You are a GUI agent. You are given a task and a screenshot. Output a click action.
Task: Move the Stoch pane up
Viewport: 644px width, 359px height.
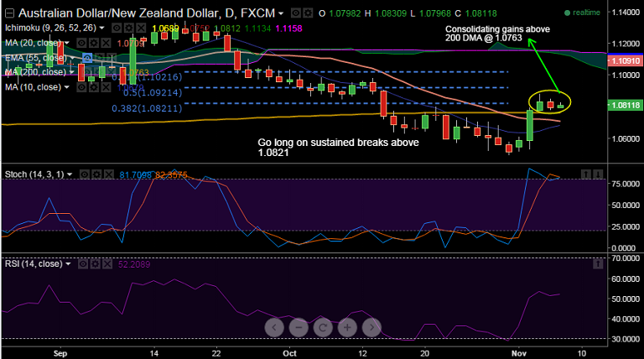(x=586, y=174)
